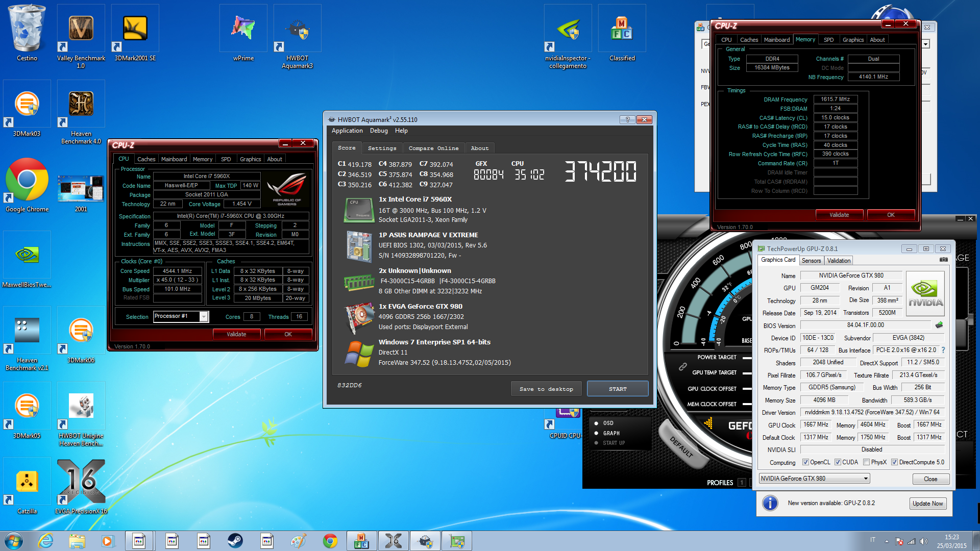Open Steam from the taskbar
The image size is (980, 551).
[x=235, y=541]
